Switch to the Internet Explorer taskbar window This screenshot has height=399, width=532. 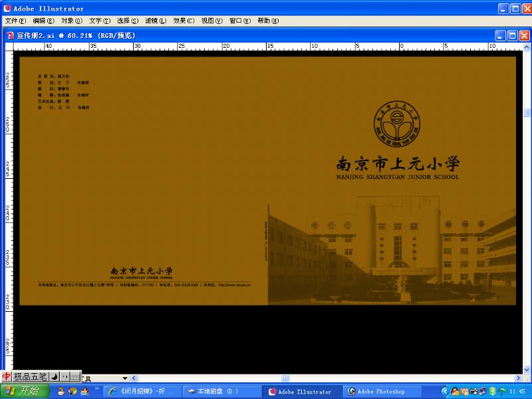coord(142,392)
